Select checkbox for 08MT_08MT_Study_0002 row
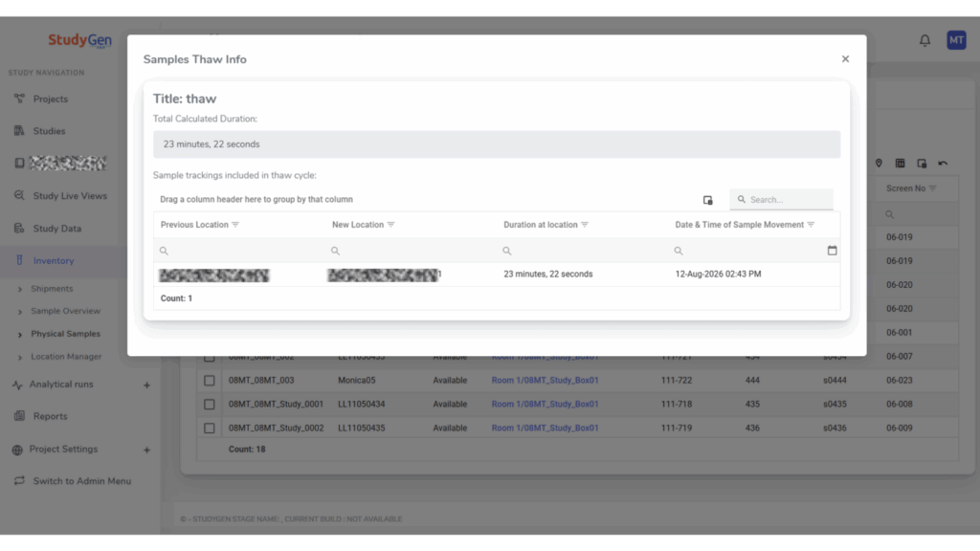 (210, 428)
